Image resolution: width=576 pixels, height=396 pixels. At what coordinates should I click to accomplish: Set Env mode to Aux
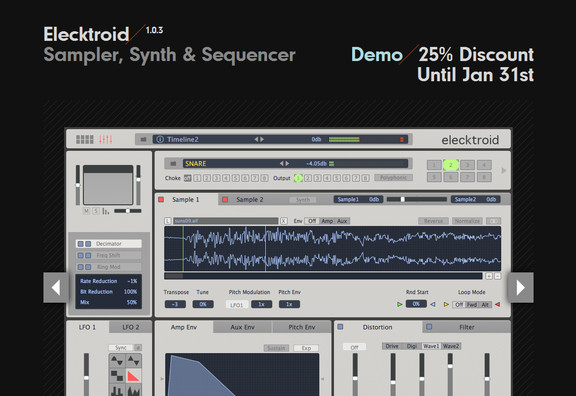coord(342,221)
